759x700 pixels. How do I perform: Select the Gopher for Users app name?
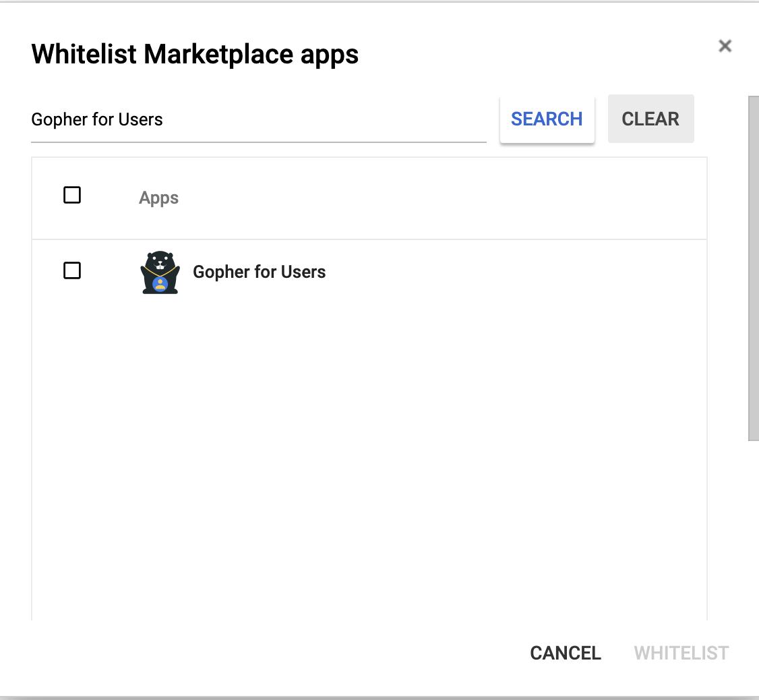(259, 272)
